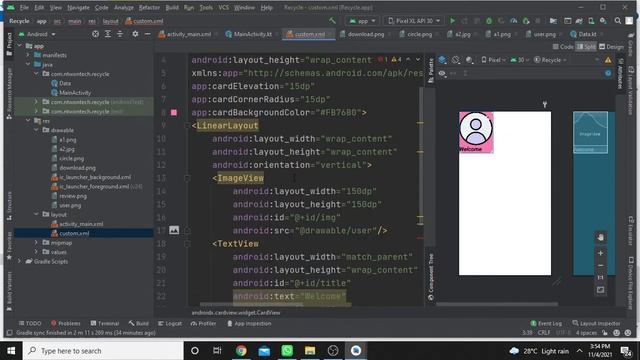The image size is (640, 360).
Task: Open Search Everywhere magnifier in toolbar
Action: (x=618, y=20)
